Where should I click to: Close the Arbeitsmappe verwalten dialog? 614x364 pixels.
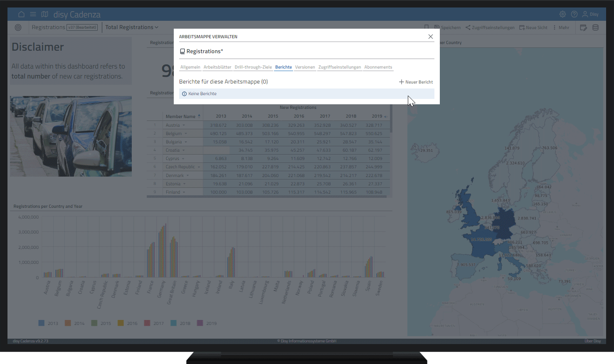click(431, 37)
